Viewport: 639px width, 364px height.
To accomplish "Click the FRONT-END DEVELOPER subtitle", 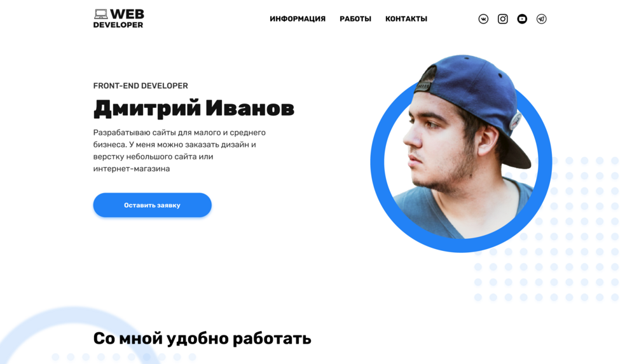I will pos(141,86).
